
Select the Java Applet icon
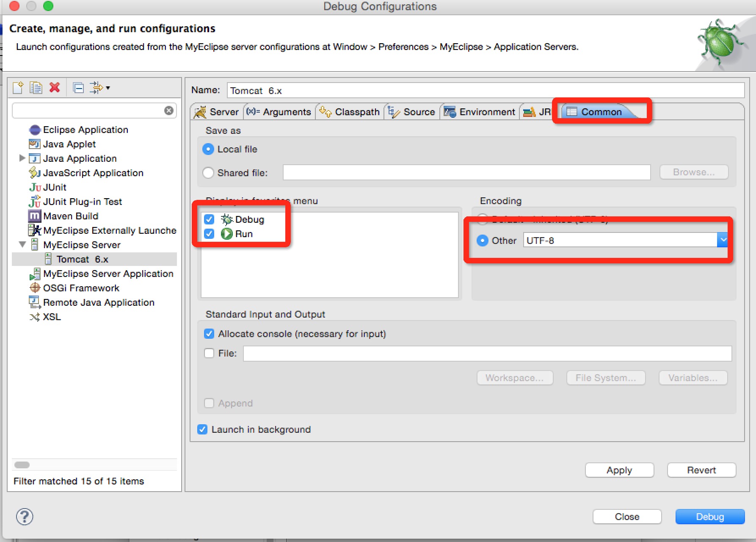tap(35, 144)
